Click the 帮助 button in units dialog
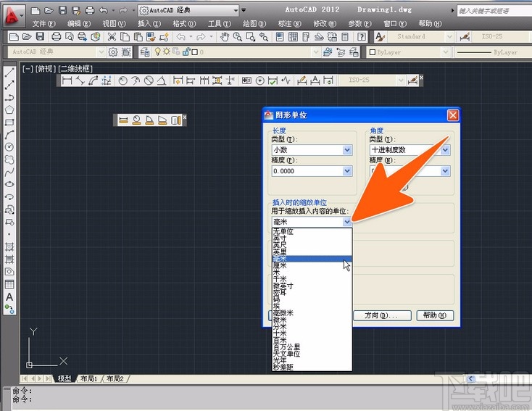This screenshot has width=532, height=411. click(x=436, y=315)
